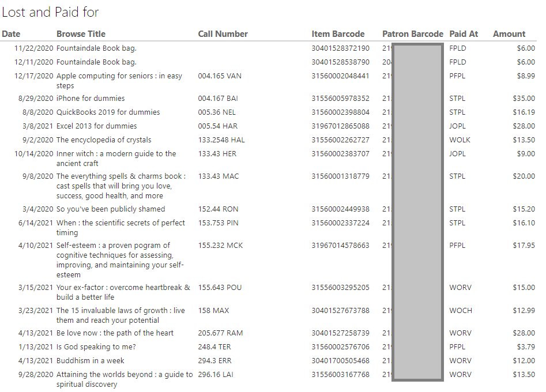Image resolution: width=546 pixels, height=392 pixels.
Task: Select the Excel 2013 for dummies row title
Action: [x=96, y=126]
